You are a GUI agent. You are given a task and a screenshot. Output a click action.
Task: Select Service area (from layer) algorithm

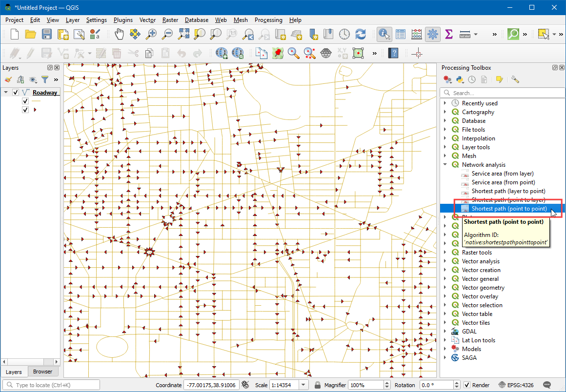pyautogui.click(x=502, y=174)
